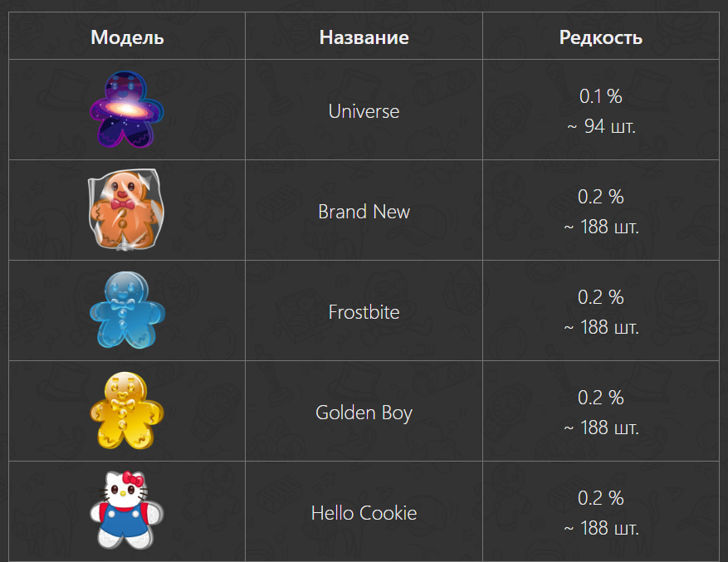728x562 pixels.
Task: Tap the Hello Cookie kitty icon
Action: pos(127,511)
